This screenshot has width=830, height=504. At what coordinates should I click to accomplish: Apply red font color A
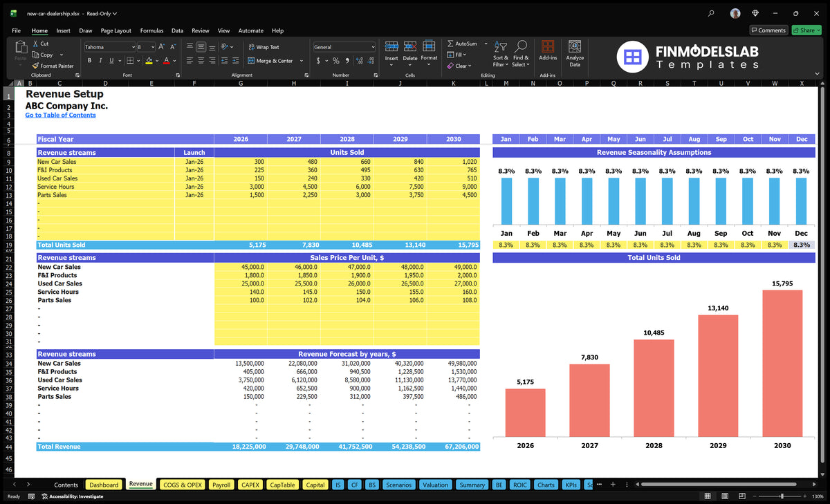pyautogui.click(x=166, y=61)
